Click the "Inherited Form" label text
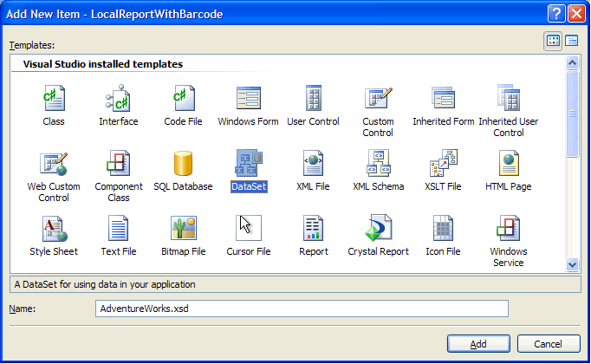The height and width of the screenshot is (364, 591). click(444, 121)
